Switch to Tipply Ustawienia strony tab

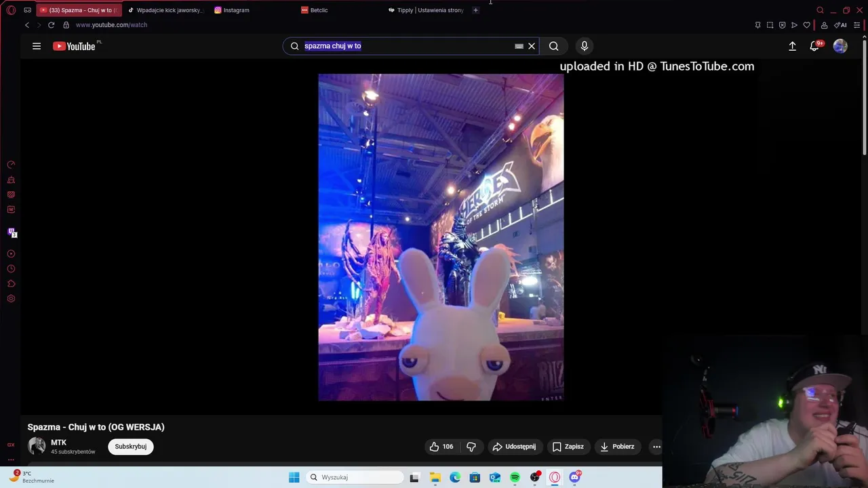coord(427,10)
